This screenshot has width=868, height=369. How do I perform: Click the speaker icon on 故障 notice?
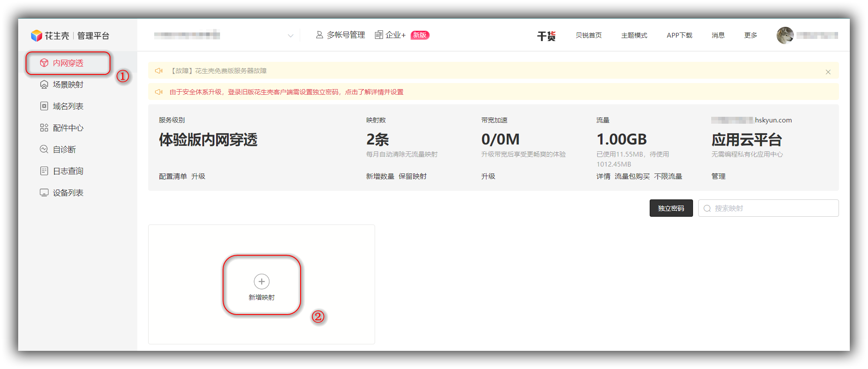[x=159, y=71]
